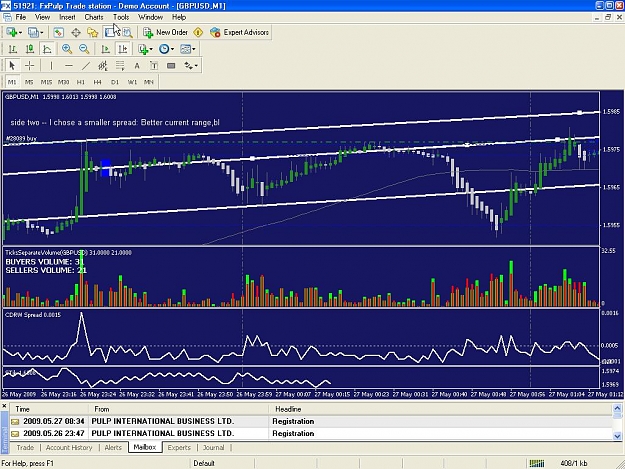This screenshot has height=469, width=625.
Task: Toggle the Market Watch window icon
Action: 59,32
